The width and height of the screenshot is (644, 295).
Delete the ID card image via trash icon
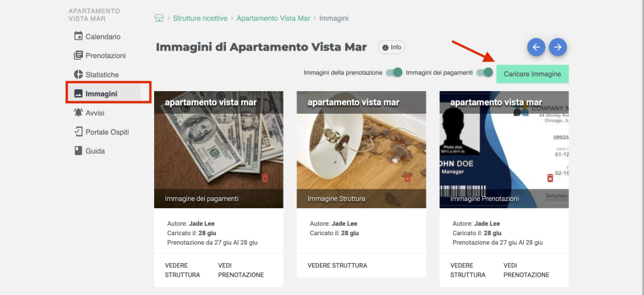pyautogui.click(x=550, y=178)
